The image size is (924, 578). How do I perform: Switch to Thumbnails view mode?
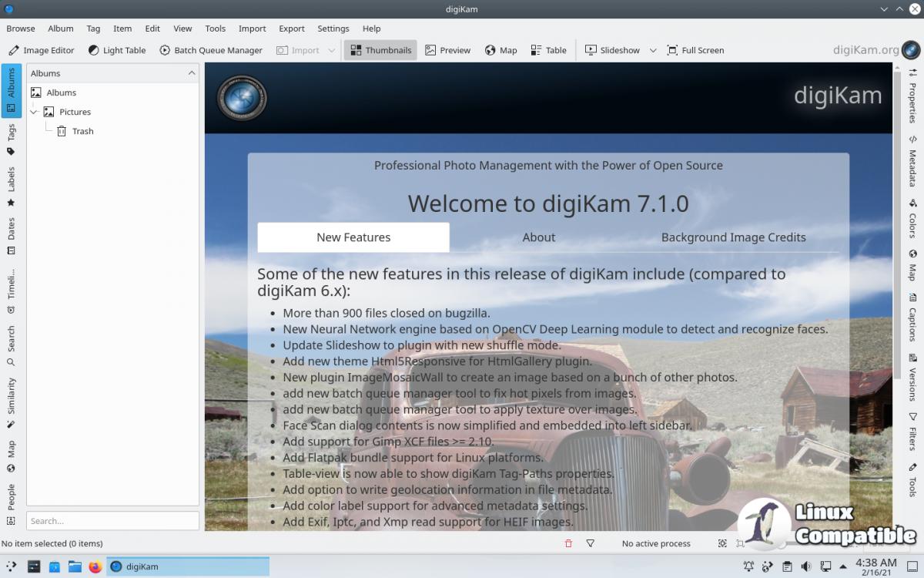[380, 50]
